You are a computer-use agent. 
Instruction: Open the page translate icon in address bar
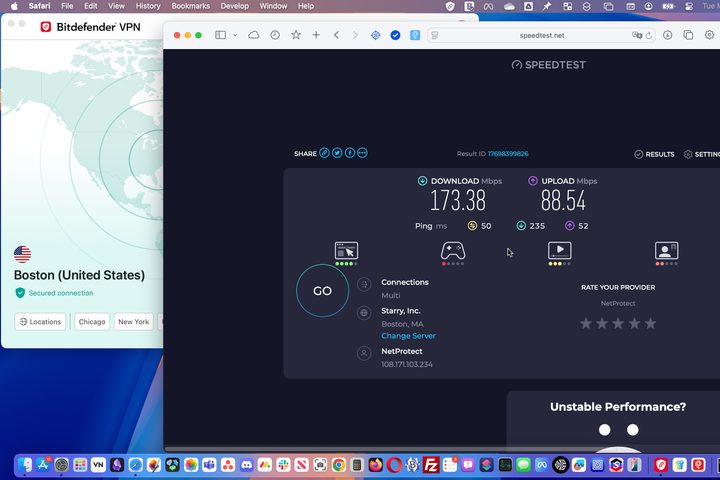click(x=637, y=35)
